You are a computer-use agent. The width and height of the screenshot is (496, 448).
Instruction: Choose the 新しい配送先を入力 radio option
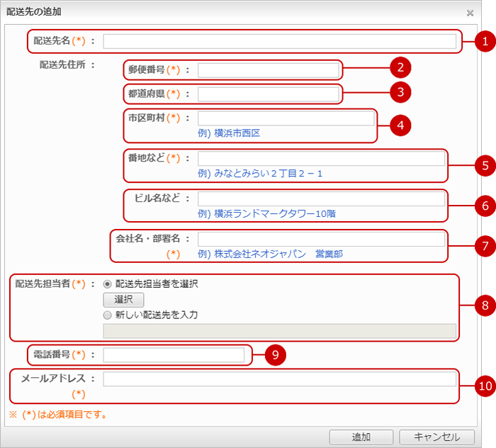[x=108, y=315]
